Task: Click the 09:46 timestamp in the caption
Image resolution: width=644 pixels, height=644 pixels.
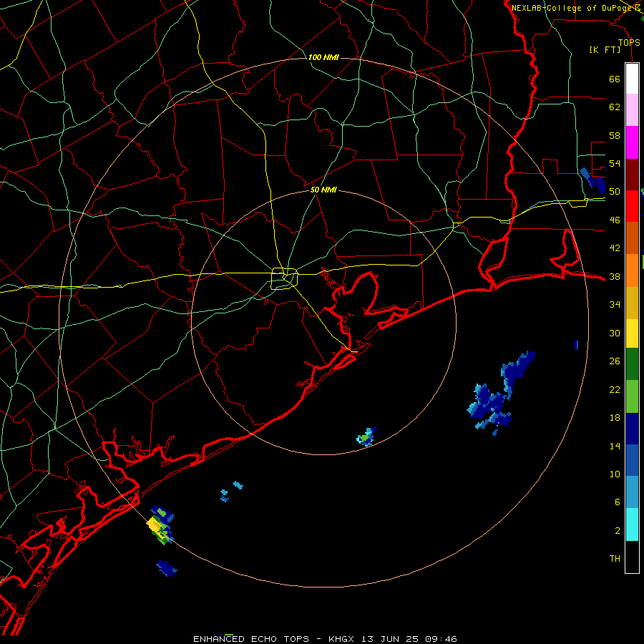Action: pyautogui.click(x=441, y=639)
